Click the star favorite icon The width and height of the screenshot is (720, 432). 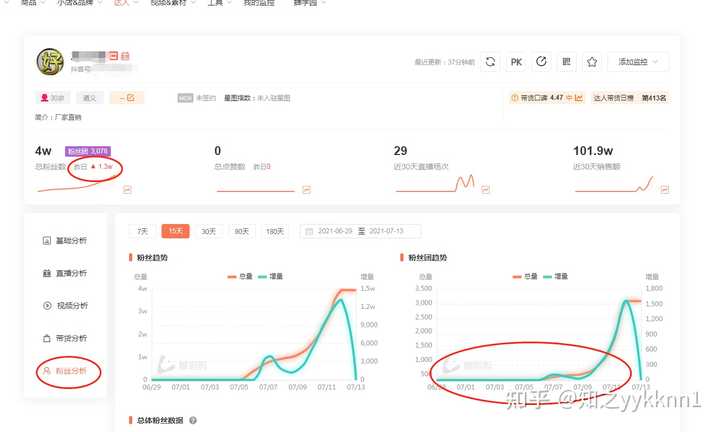(x=592, y=62)
